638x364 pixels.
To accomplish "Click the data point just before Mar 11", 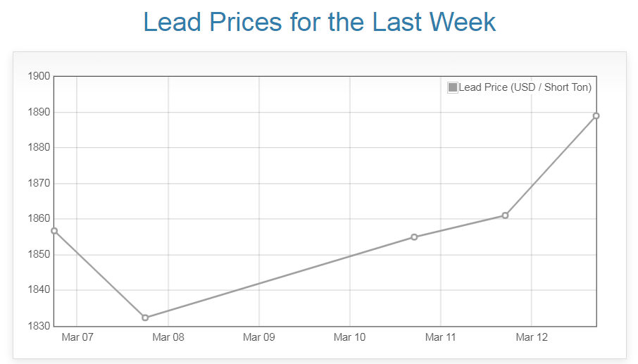I will pos(414,237).
